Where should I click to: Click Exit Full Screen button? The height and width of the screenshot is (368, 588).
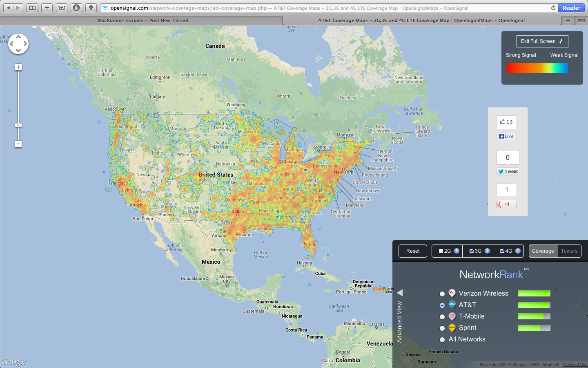pyautogui.click(x=542, y=41)
